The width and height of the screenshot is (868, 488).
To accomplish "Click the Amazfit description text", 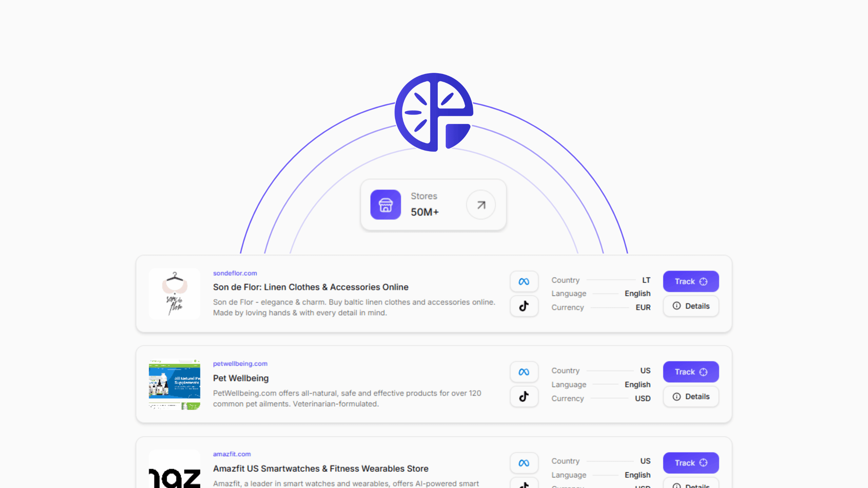I will click(x=346, y=484).
